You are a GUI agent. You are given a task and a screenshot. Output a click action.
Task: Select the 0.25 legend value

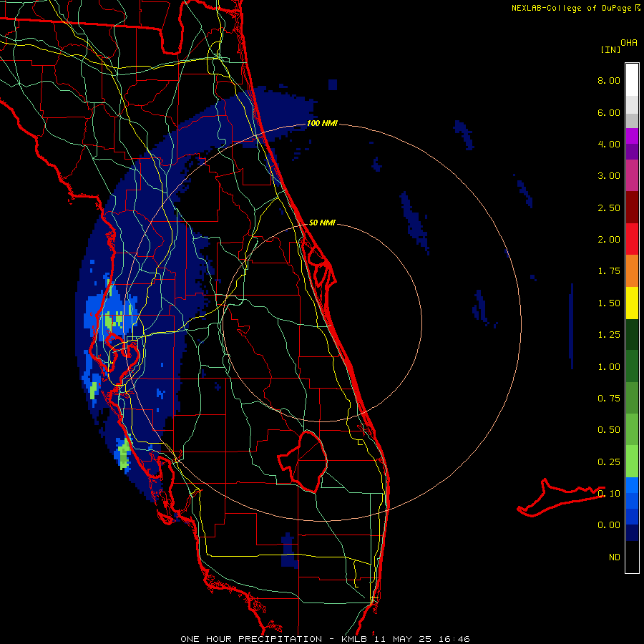609,462
